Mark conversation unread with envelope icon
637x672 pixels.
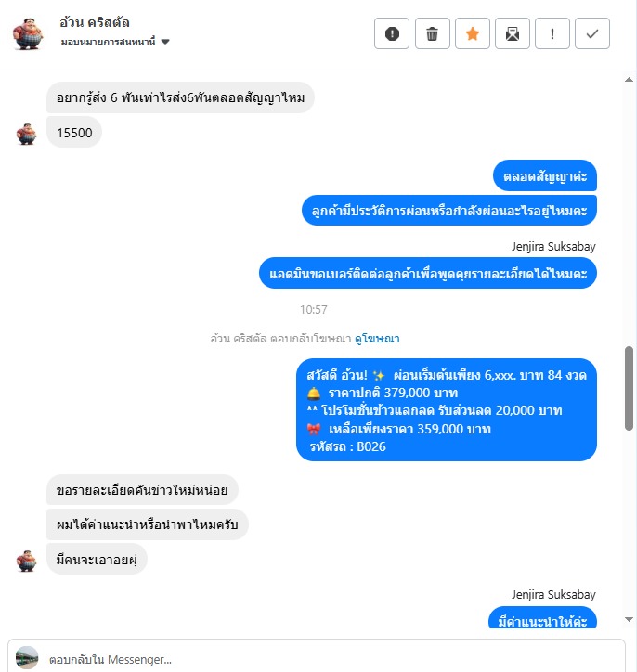coord(513,33)
